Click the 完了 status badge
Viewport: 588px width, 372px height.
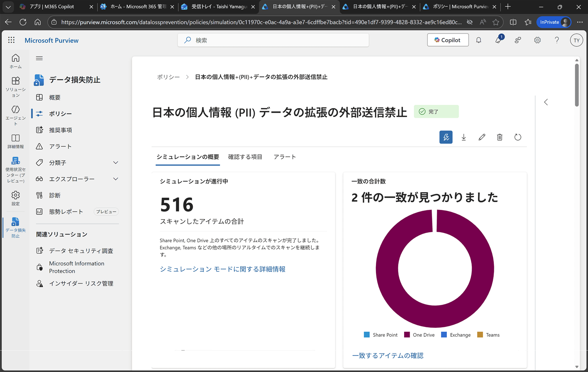[x=436, y=112]
